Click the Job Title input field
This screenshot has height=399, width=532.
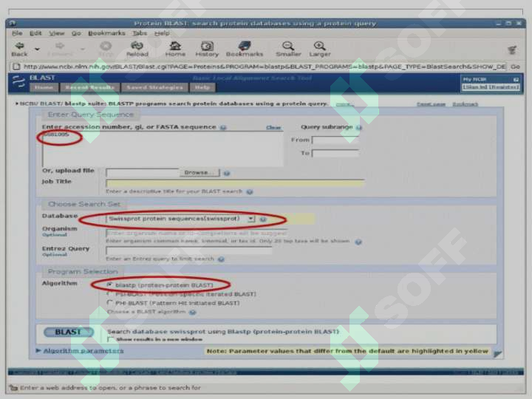[235, 183]
